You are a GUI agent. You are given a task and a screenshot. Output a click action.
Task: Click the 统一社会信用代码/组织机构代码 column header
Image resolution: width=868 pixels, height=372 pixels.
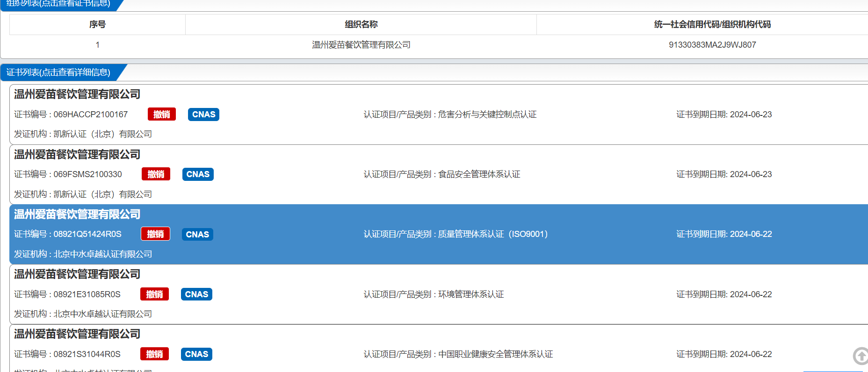click(712, 24)
